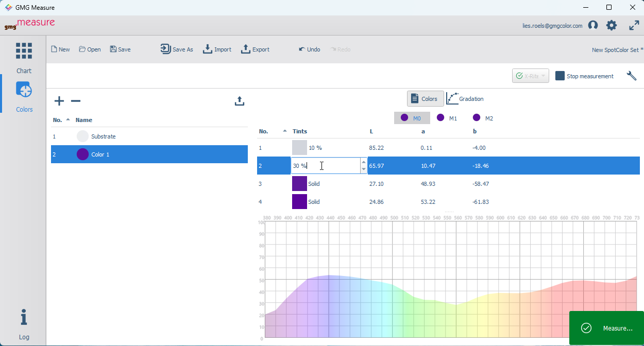This screenshot has height=346, width=644.
Task: Open the Log info icon
Action: [x=24, y=318]
